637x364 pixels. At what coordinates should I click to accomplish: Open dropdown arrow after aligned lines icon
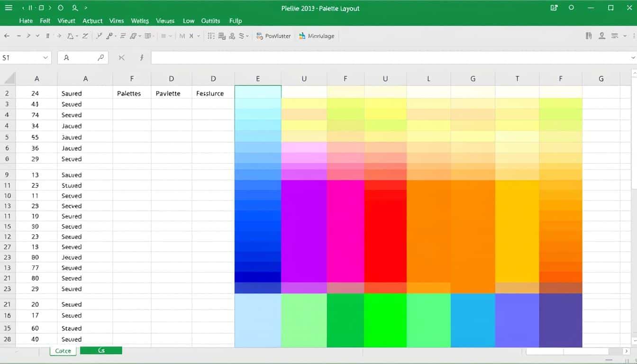tap(625, 36)
